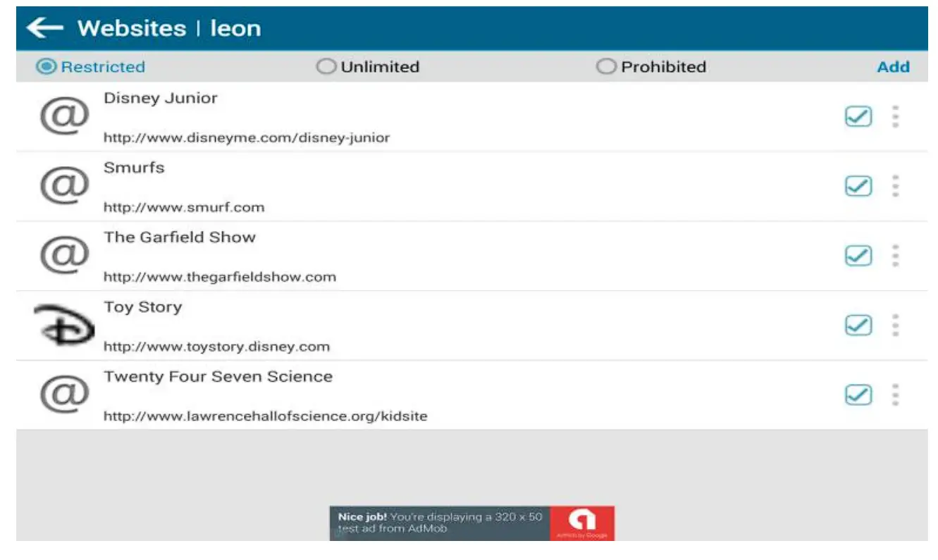Click the AdMob logo in the ad banner

(x=581, y=523)
